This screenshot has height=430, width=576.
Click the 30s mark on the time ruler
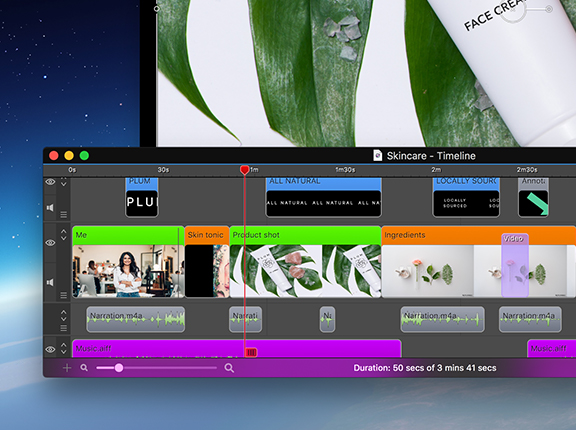point(163,170)
